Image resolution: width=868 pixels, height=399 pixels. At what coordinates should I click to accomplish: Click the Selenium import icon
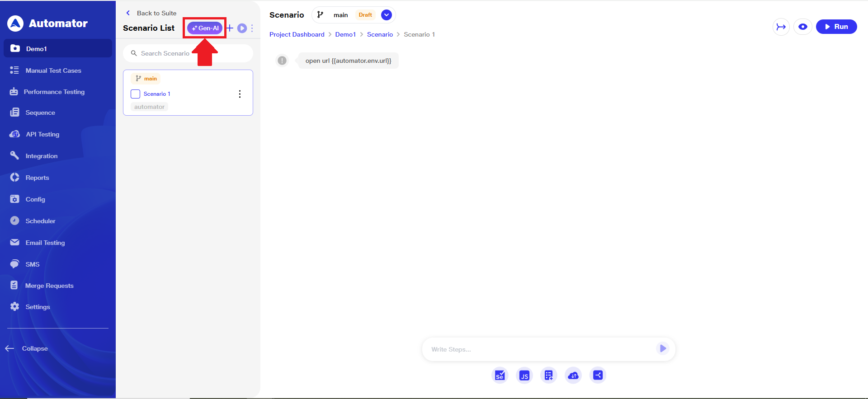tap(500, 376)
